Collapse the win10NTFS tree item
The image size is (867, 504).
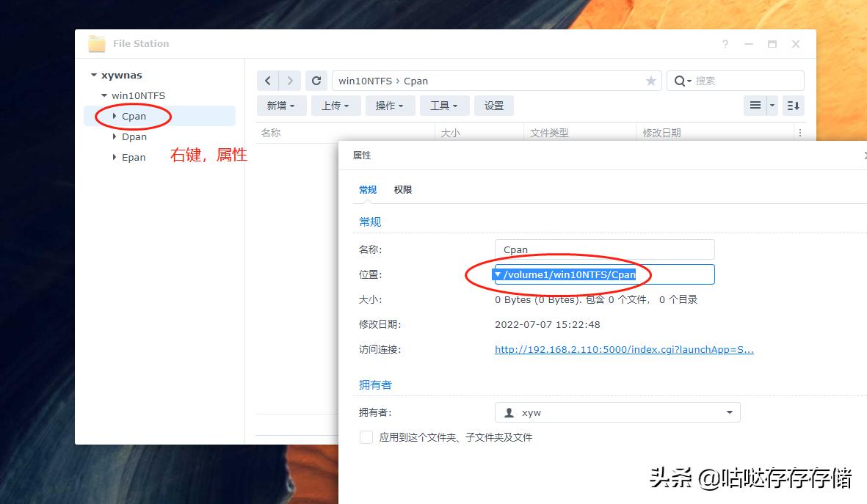click(x=103, y=95)
